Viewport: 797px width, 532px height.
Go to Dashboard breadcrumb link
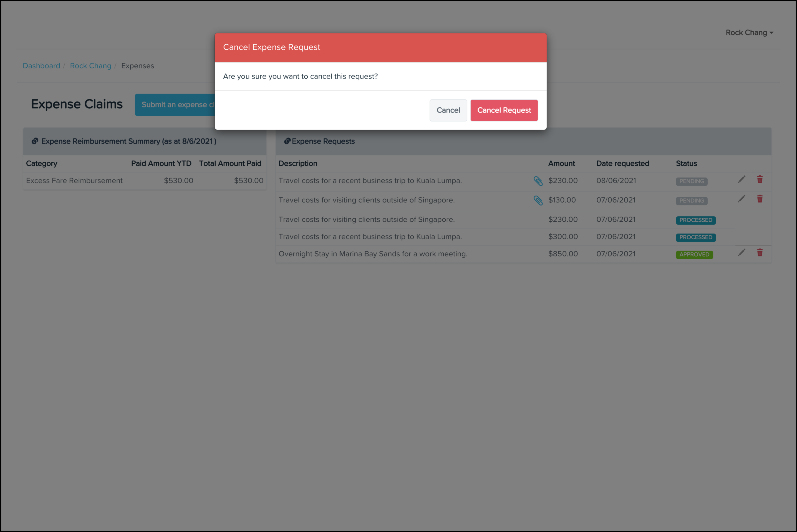[41, 66]
